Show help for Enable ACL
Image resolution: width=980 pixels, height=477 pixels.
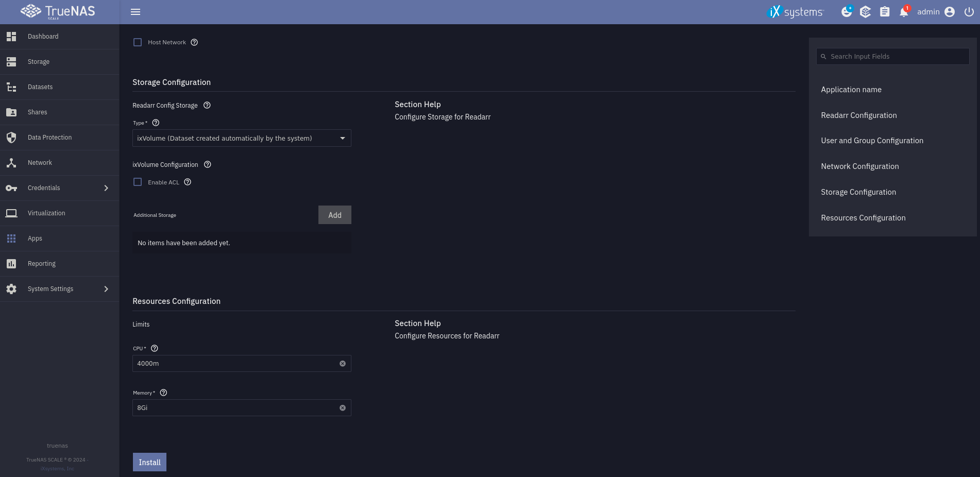188,182
